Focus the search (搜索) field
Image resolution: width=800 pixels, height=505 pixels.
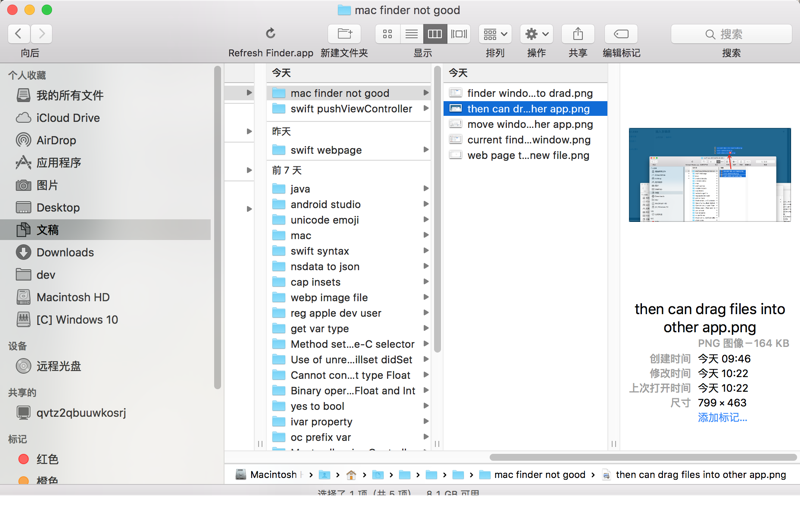(x=731, y=34)
